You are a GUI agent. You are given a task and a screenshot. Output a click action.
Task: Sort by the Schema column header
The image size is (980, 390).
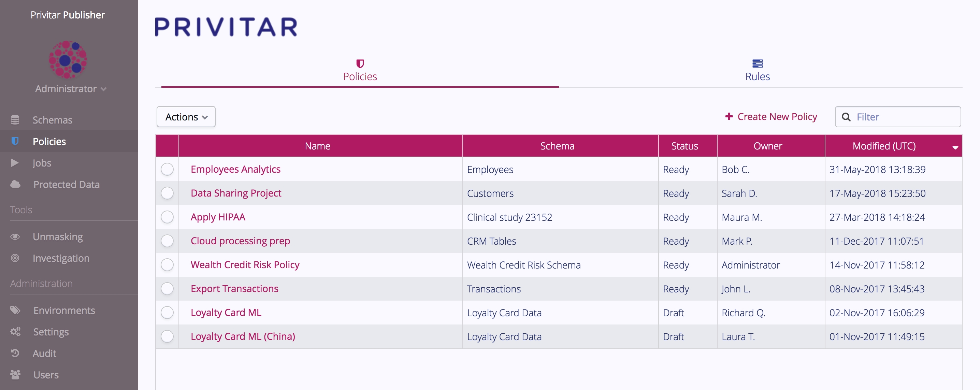(x=560, y=146)
